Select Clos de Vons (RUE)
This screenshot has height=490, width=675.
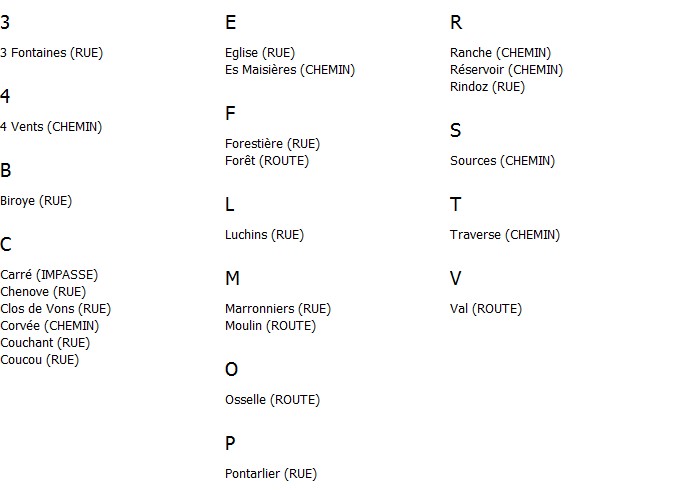click(x=56, y=309)
